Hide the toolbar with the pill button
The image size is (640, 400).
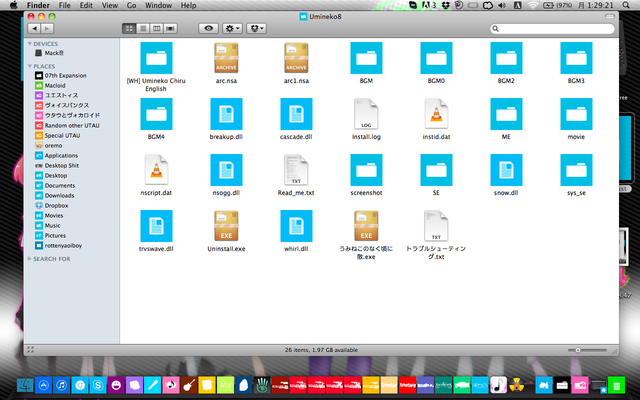610,16
